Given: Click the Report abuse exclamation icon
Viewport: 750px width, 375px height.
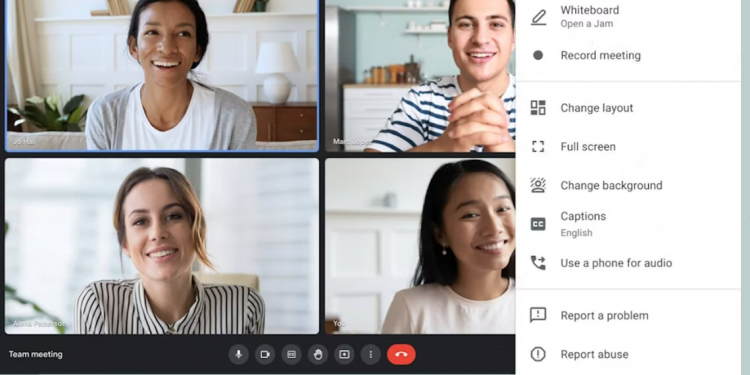Looking at the screenshot, I should tap(538, 354).
